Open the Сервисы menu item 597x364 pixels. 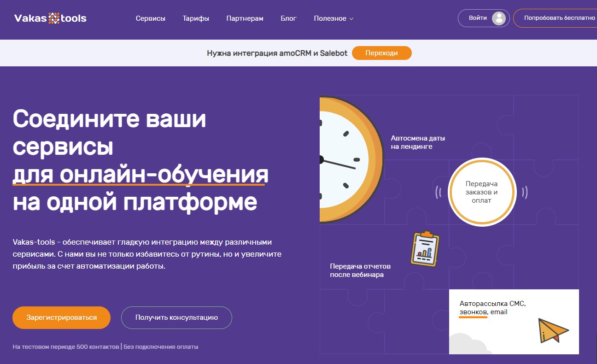[x=150, y=18]
